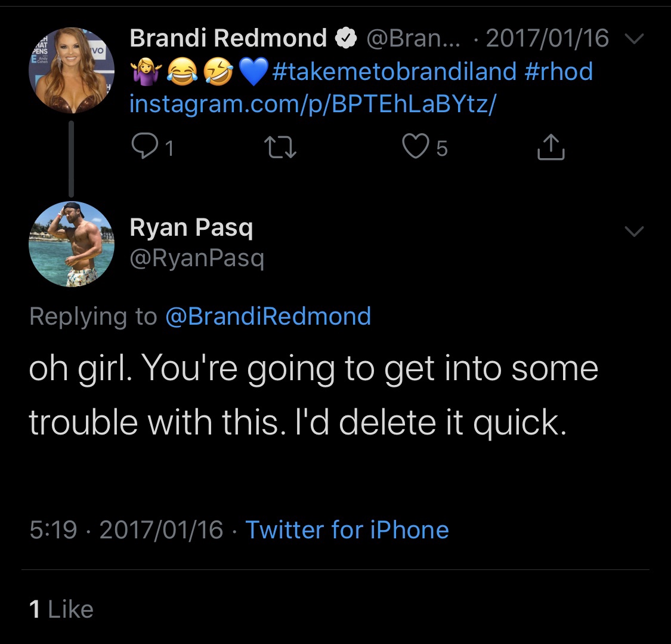Open Brandi Redmond's profile picture
Viewport: 671px width, 644px height.
(x=72, y=70)
